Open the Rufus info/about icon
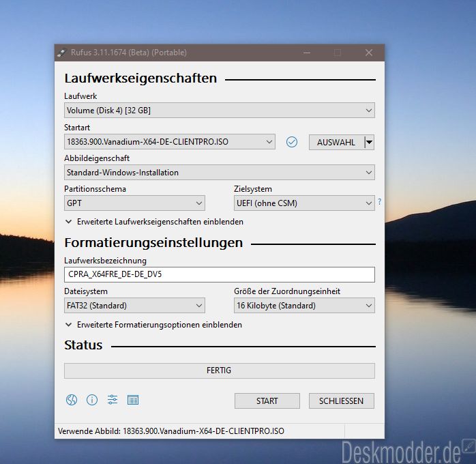The image size is (476, 464). 92,400
